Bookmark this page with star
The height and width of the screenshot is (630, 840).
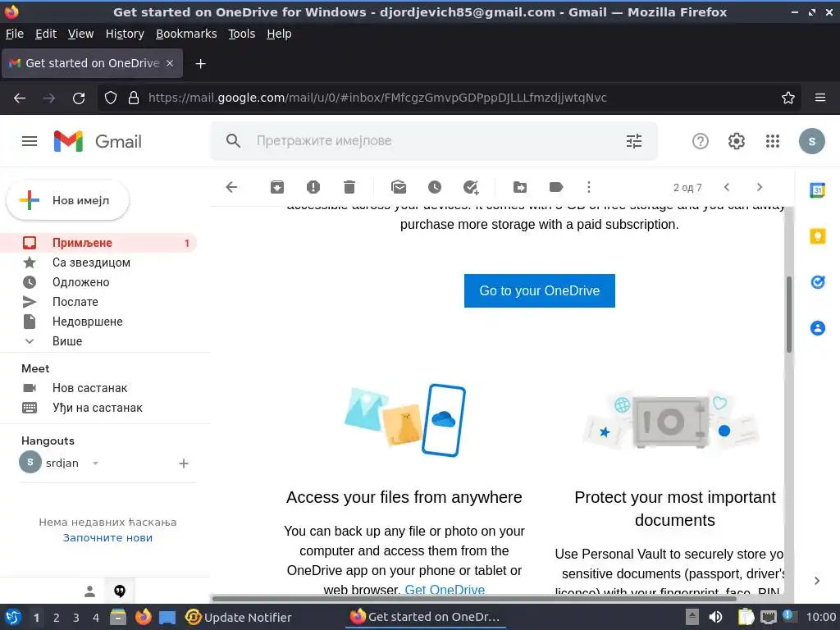click(788, 98)
